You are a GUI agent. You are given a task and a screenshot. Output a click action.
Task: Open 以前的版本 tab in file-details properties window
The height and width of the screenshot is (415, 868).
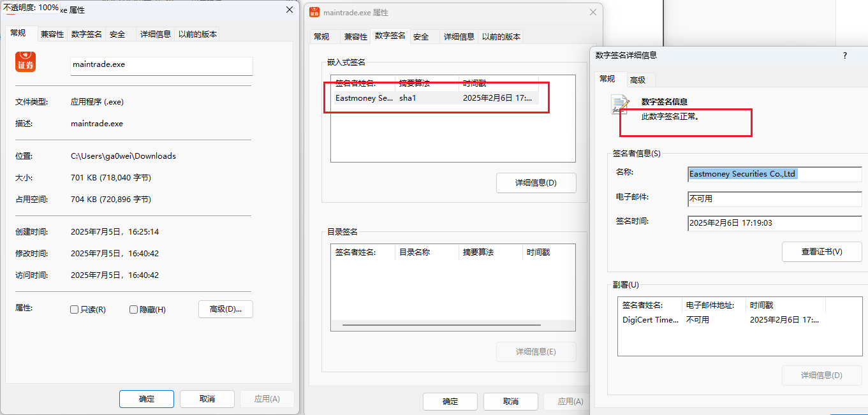(198, 34)
